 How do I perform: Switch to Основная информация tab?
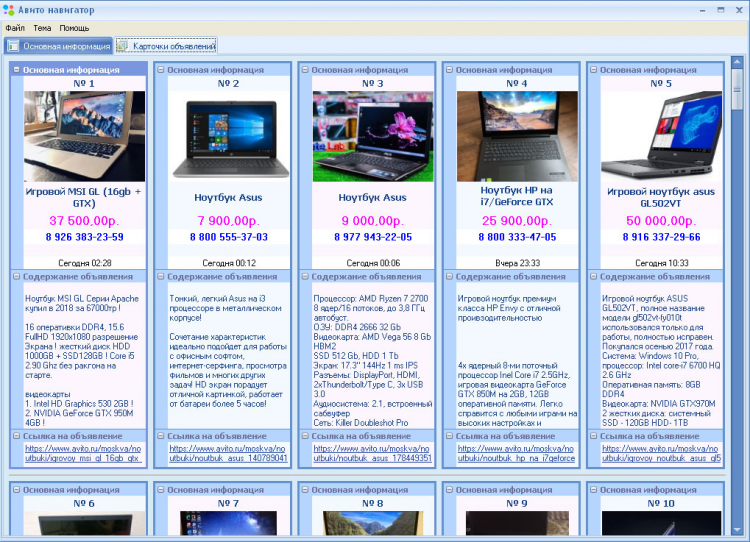tap(59, 46)
